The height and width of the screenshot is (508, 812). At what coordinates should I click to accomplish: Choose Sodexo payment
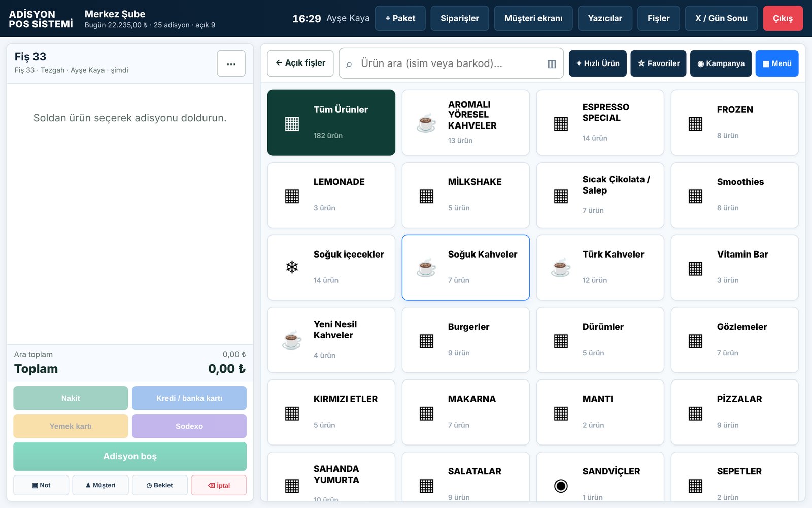pyautogui.click(x=189, y=426)
